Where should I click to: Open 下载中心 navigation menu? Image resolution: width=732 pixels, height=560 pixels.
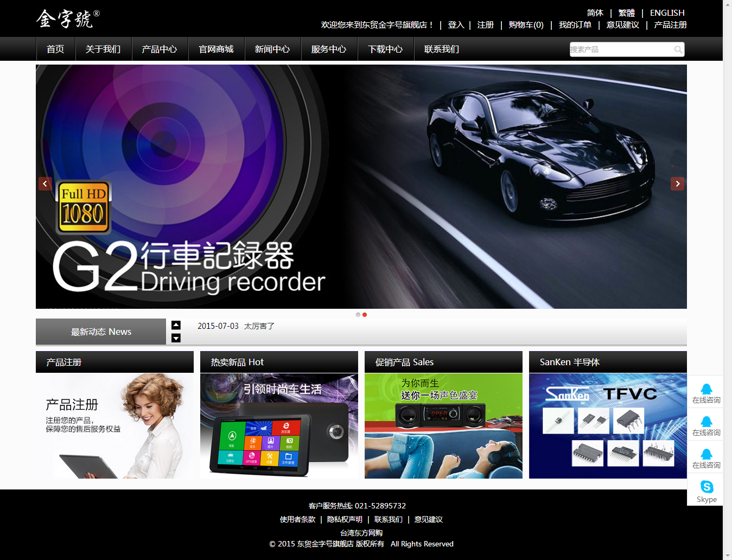(x=385, y=49)
